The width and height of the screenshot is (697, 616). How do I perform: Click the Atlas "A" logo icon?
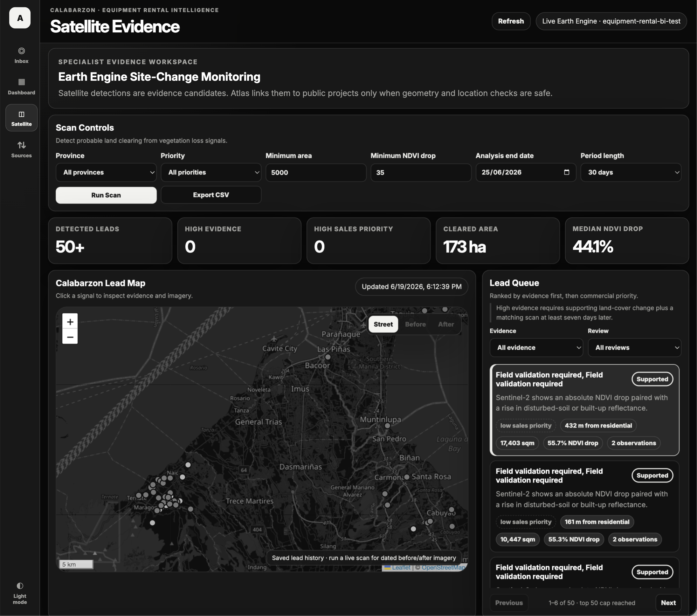20,18
